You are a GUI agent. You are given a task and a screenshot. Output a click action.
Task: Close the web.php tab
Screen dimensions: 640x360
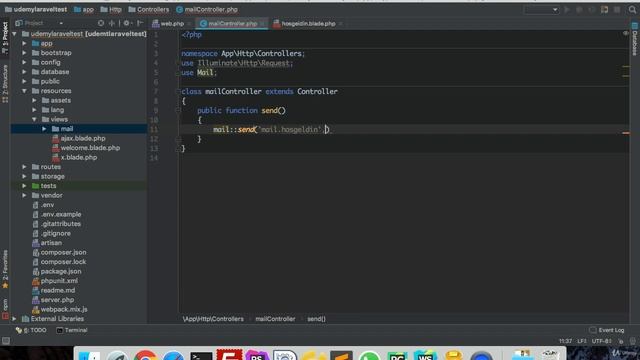(189, 24)
